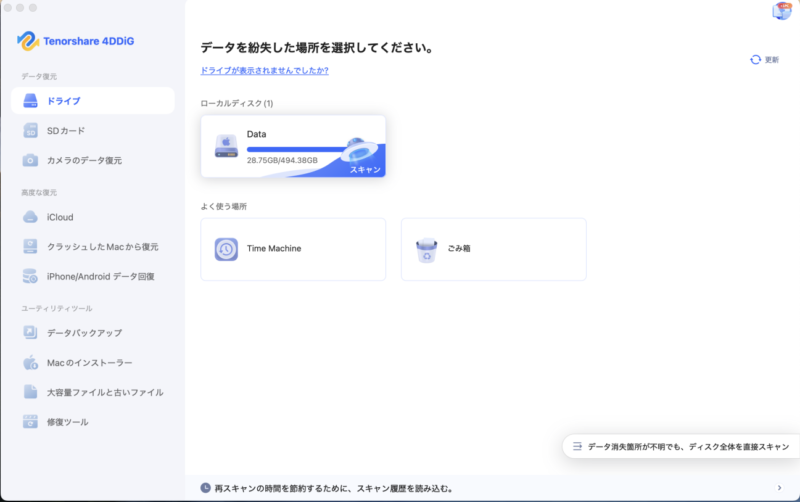Click the Time Machine clock icon

click(226, 249)
